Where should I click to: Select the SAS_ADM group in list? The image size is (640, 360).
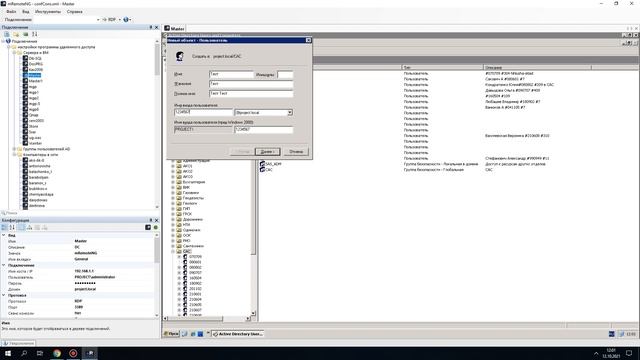tap(273, 164)
